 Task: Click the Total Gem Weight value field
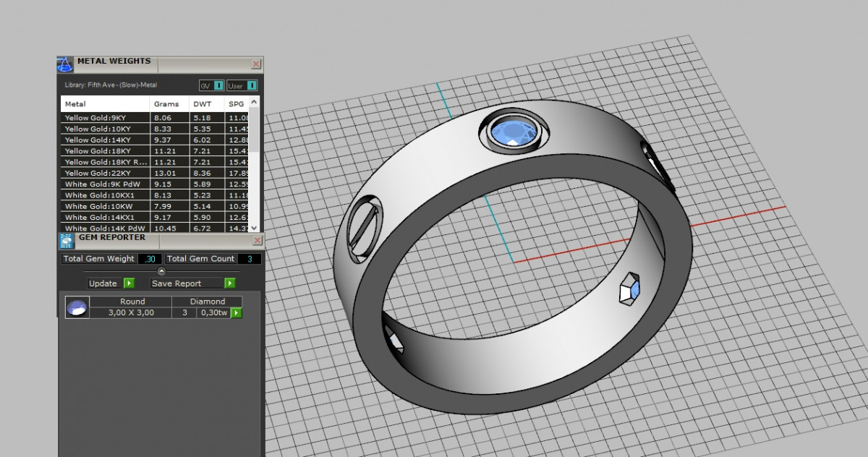[x=150, y=259]
